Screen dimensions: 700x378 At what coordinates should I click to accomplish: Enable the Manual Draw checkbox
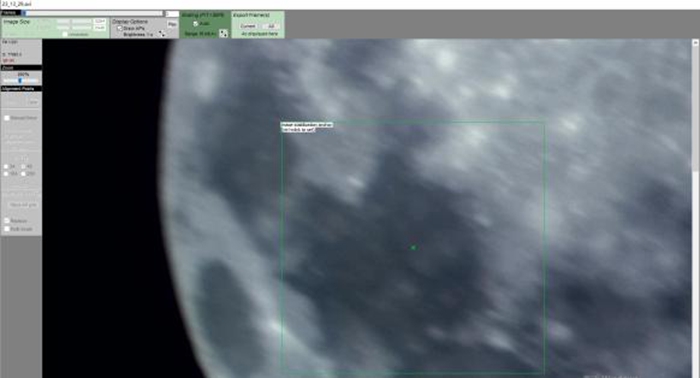click(7, 118)
